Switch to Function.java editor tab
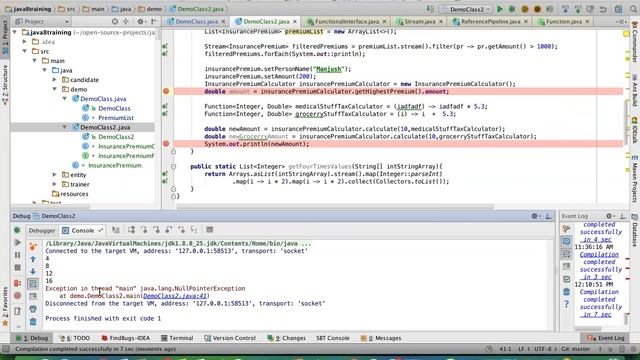The width and height of the screenshot is (640, 360). pyautogui.click(x=563, y=21)
